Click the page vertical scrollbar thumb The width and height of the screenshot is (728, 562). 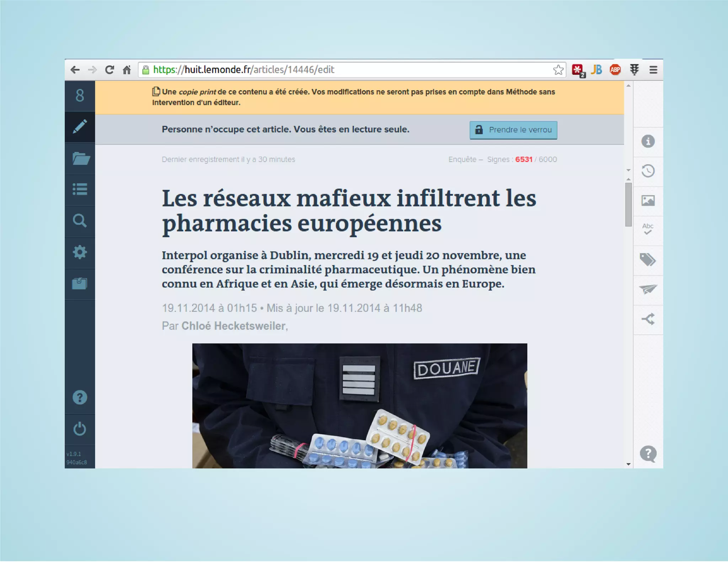click(x=628, y=205)
